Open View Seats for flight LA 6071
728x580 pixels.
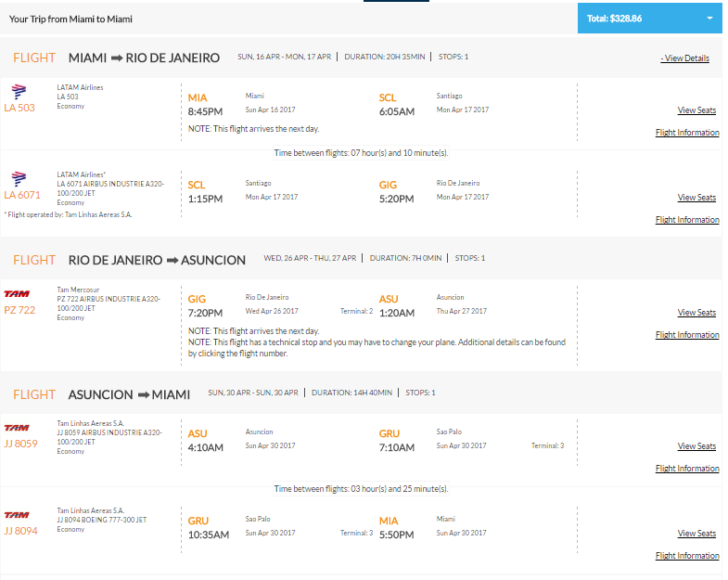point(696,198)
